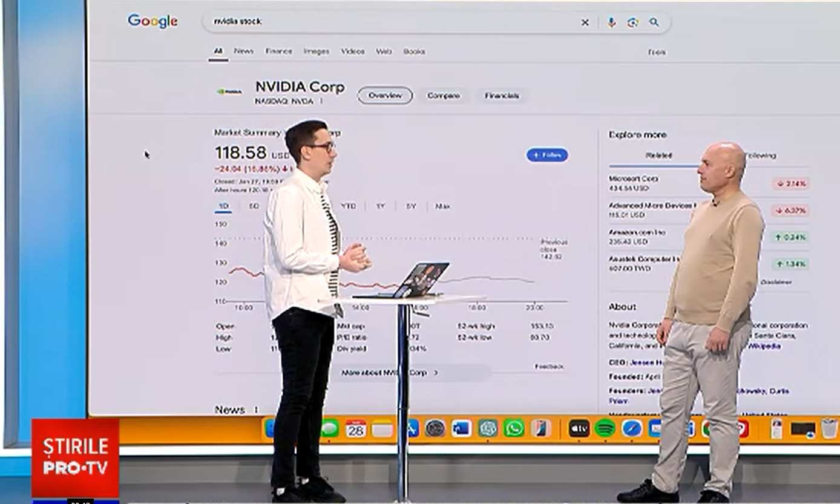The width and height of the screenshot is (840, 504).
Task: Launch Spotify from the dock
Action: pos(605,428)
